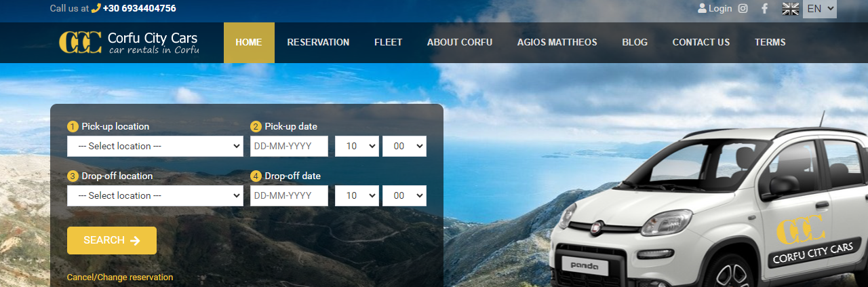Click the Pick-up date field
Screen dimensions: 868x287
pos(289,146)
